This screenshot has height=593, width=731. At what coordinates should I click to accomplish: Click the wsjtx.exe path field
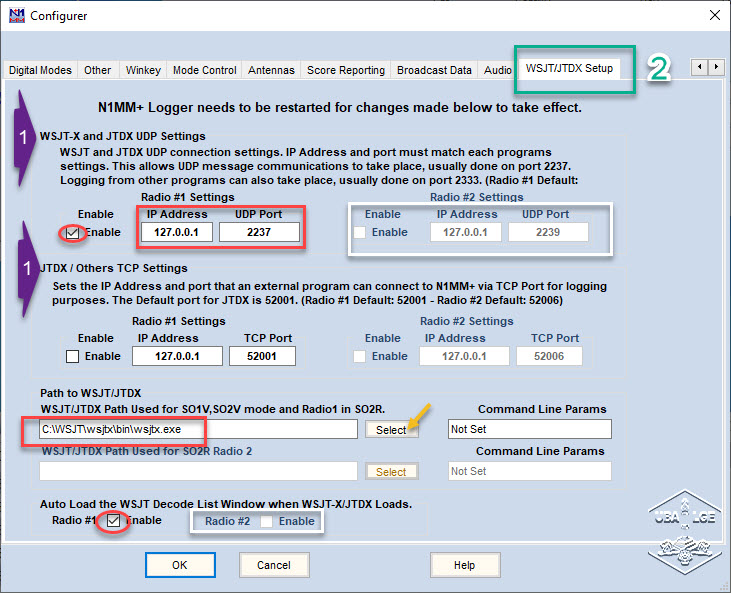[198, 429]
